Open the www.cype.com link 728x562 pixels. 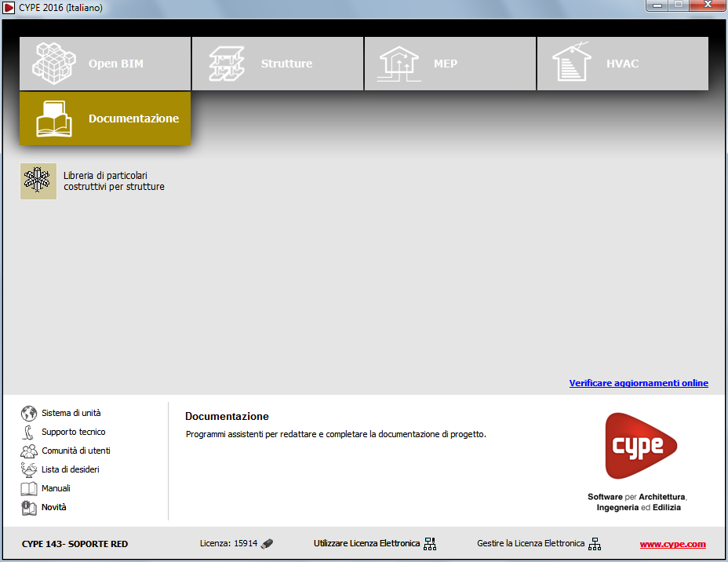673,545
